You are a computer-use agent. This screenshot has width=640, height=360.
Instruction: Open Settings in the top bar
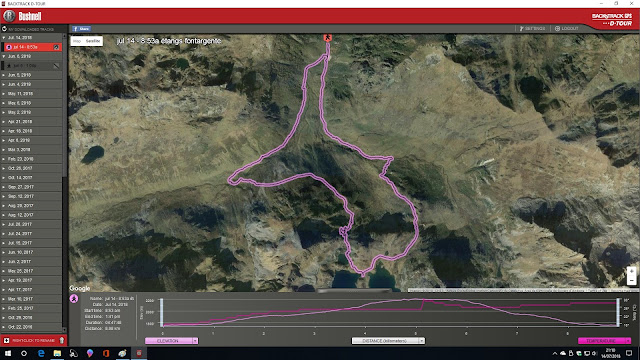532,29
